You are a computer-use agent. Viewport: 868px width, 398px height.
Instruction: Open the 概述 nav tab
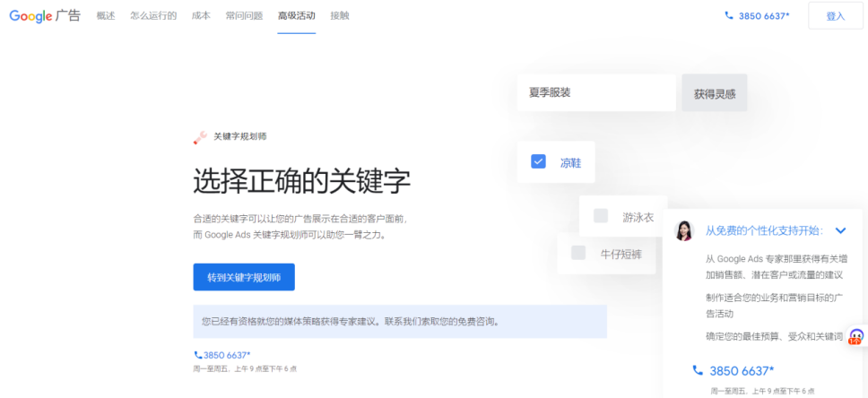coord(106,15)
